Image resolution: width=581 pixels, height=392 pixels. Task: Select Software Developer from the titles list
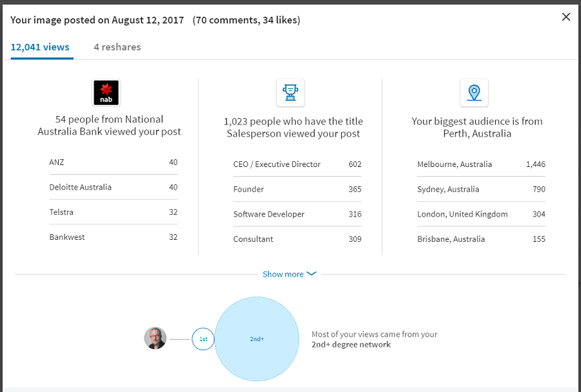click(x=297, y=214)
